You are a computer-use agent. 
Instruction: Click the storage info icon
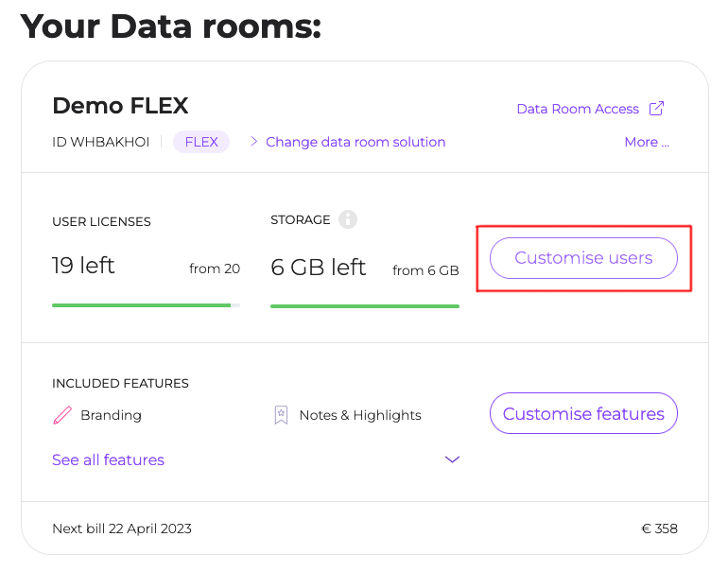tap(348, 220)
